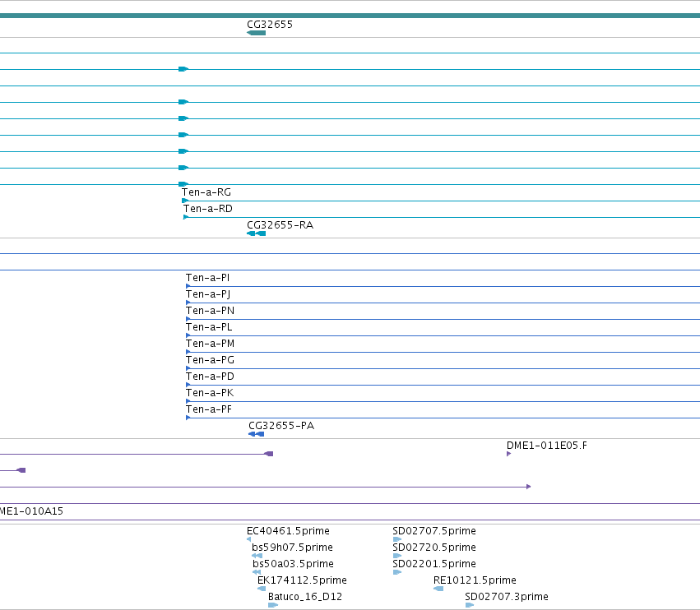Click the Batuco_16_D12 EST arrow glyph
Screen dimensions: 700x610
click(273, 605)
